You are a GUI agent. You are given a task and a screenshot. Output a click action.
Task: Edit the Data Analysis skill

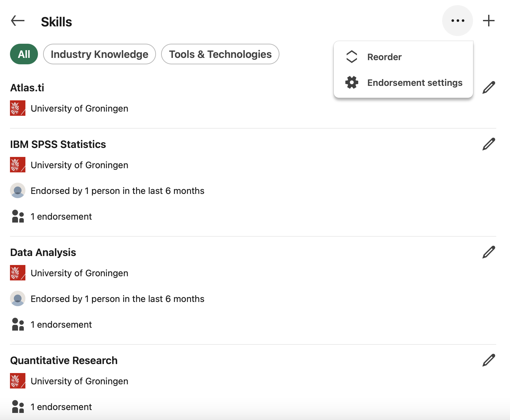click(488, 252)
